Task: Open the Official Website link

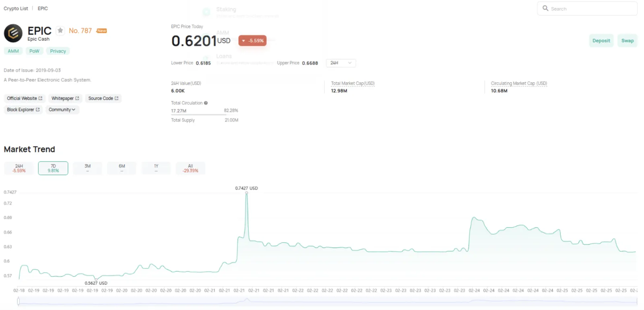Action: point(25,98)
